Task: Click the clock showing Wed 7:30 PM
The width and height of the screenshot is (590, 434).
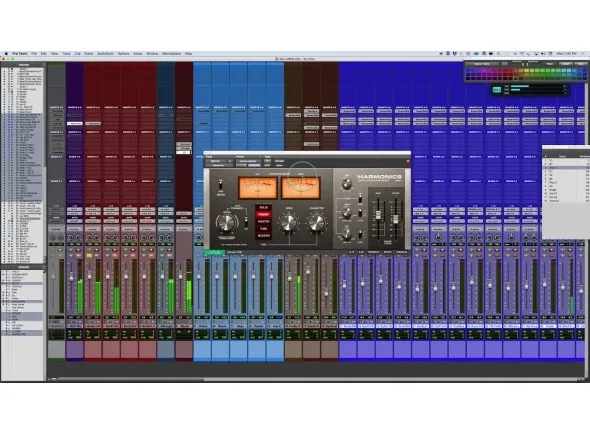Action: pyautogui.click(x=566, y=54)
